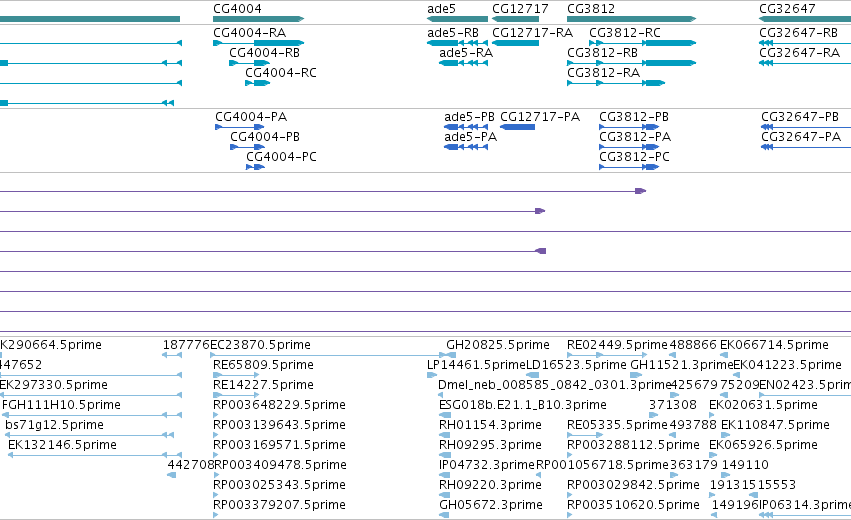
Task: Open EST EK066714.5prime
Action: (774, 345)
